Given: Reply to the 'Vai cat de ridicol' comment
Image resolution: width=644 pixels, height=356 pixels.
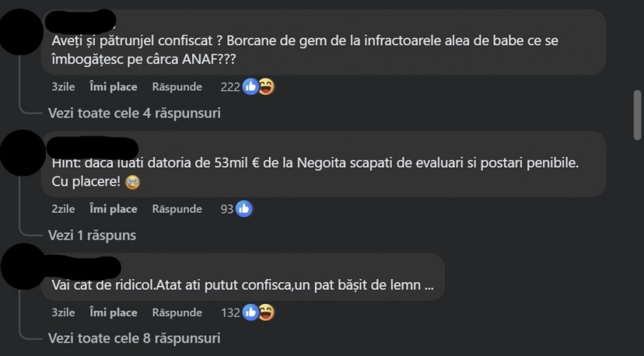Looking at the screenshot, I should (177, 312).
